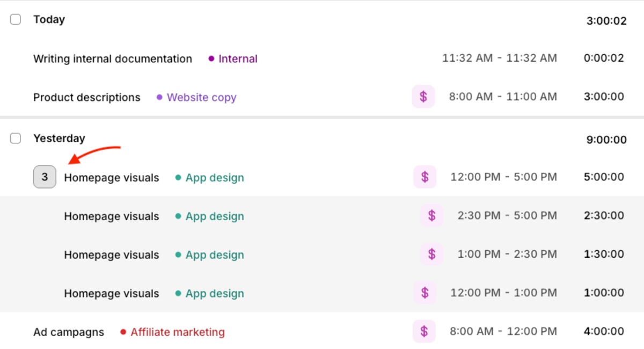The width and height of the screenshot is (644, 349).
Task: Click the Today total duration 3:00:02
Action: (606, 20)
